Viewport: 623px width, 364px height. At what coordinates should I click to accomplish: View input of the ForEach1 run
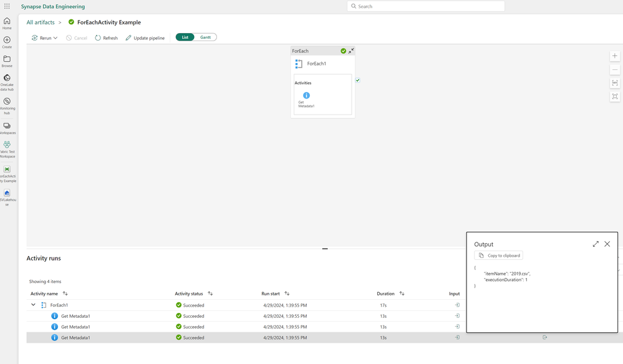click(457, 305)
